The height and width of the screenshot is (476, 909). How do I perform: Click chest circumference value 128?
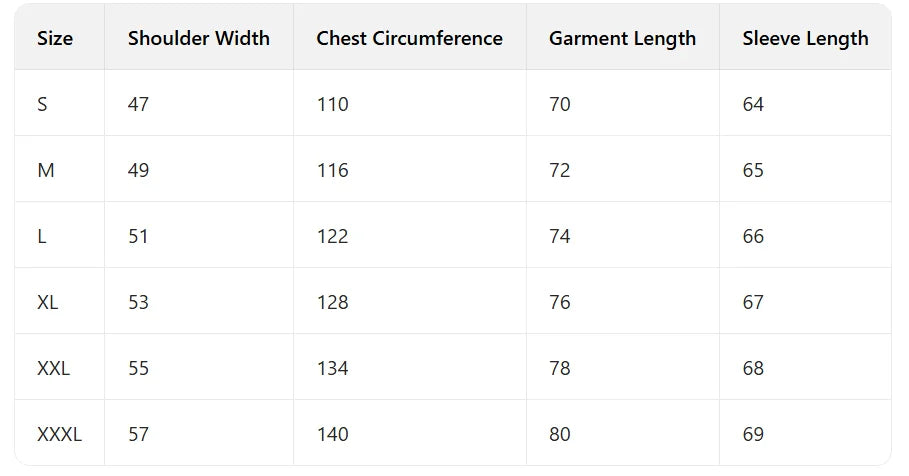[x=332, y=302]
